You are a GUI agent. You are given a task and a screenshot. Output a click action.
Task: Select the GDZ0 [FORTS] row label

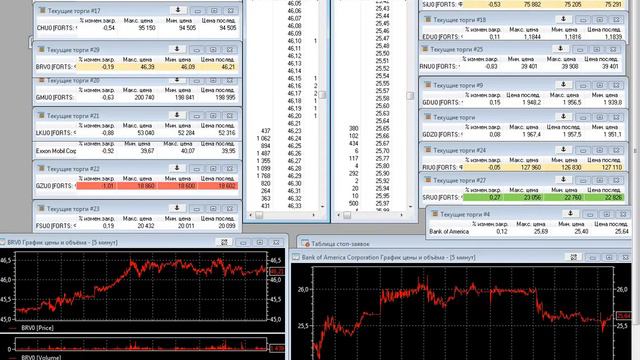coord(442,134)
